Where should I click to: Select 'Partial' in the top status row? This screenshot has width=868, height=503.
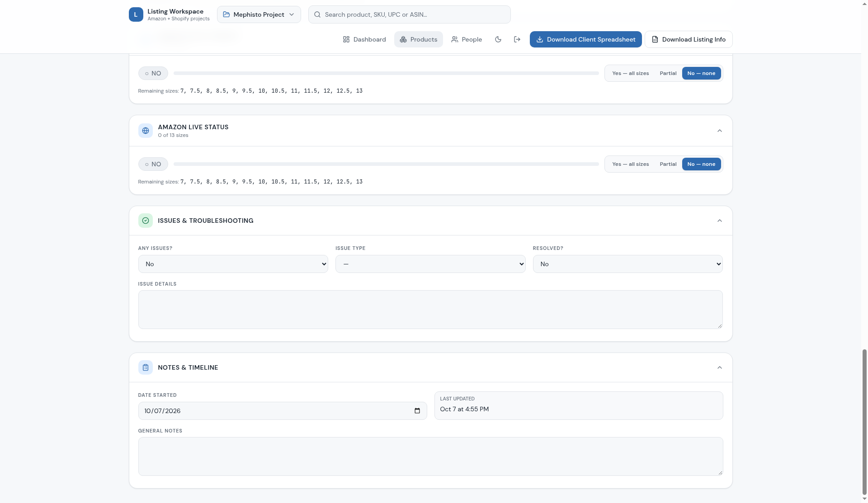[x=668, y=73]
